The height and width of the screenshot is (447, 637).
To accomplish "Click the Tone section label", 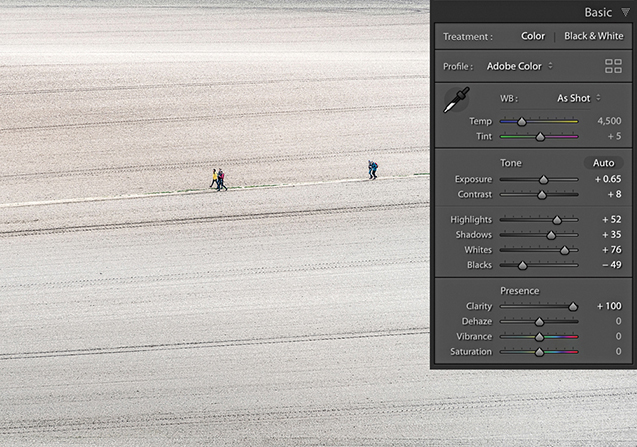I will click(510, 162).
